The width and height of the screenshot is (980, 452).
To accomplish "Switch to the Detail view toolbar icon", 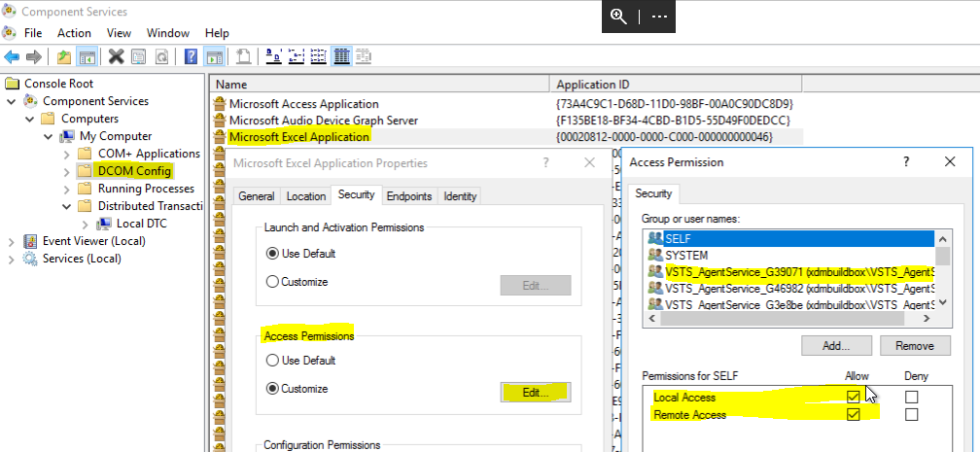I will click(x=340, y=57).
